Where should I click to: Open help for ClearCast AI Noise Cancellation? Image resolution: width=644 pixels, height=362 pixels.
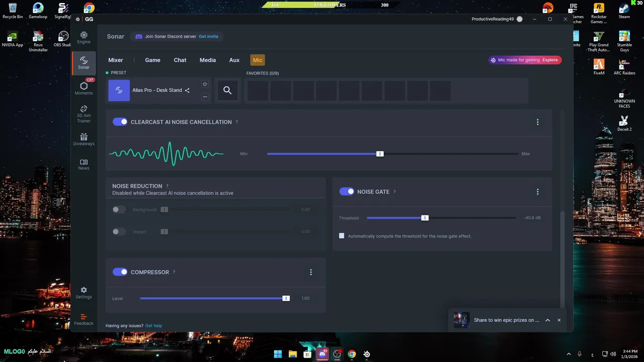coord(237,122)
